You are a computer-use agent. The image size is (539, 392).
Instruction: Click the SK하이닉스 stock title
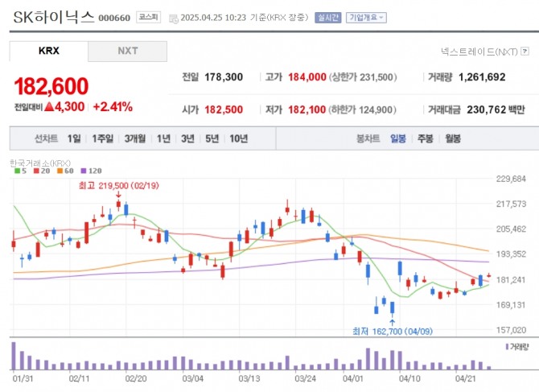click(x=54, y=17)
